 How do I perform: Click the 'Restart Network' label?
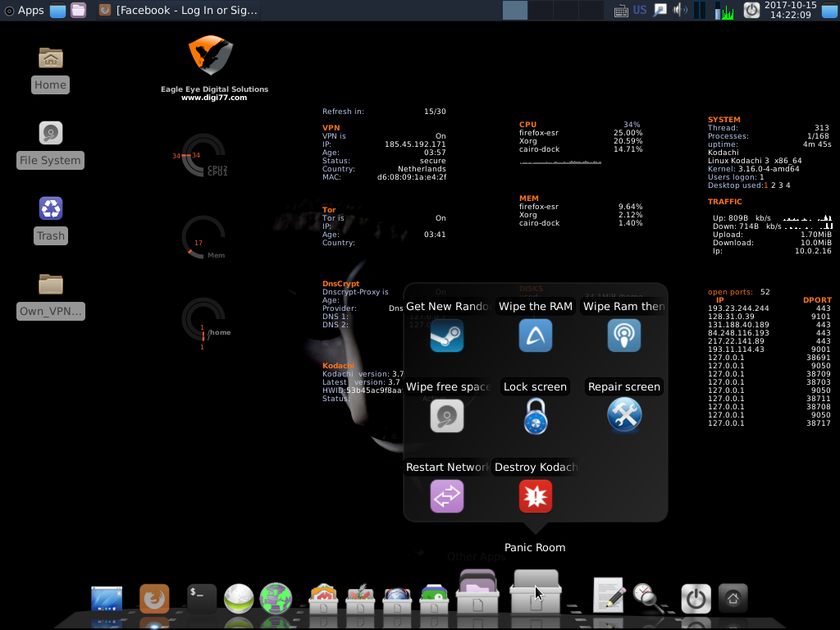[447, 467]
